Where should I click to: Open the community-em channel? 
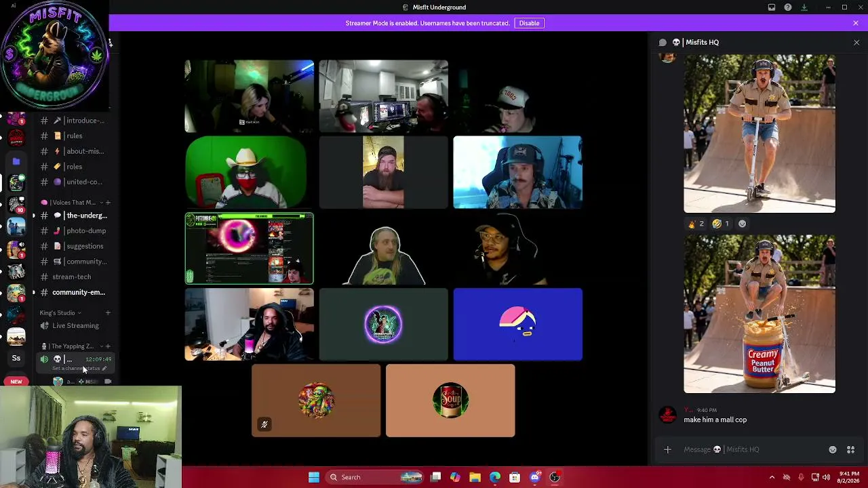coord(76,292)
